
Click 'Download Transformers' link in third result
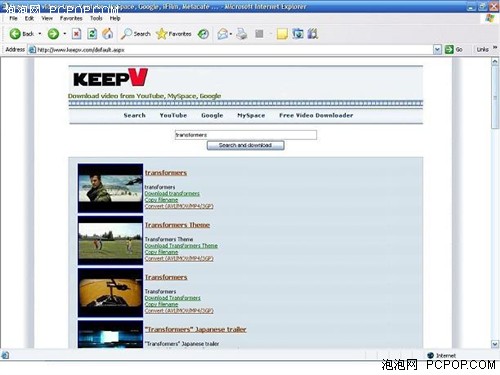tap(172, 298)
